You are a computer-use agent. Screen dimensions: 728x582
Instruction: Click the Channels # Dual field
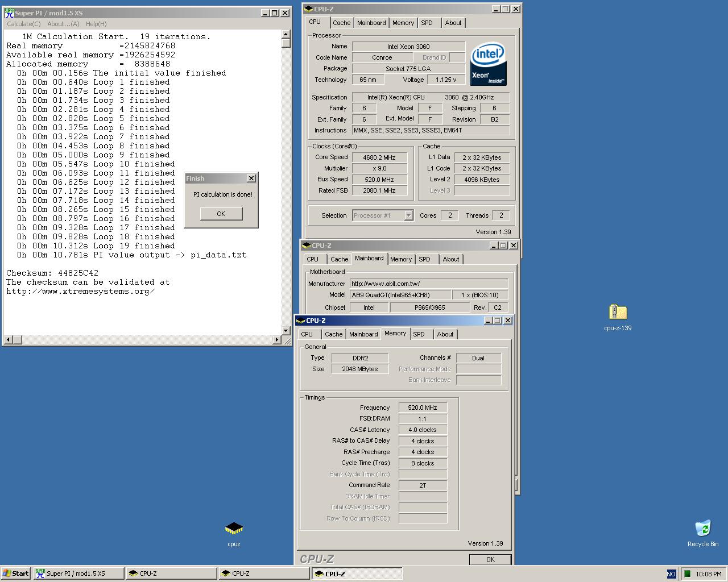(478, 358)
